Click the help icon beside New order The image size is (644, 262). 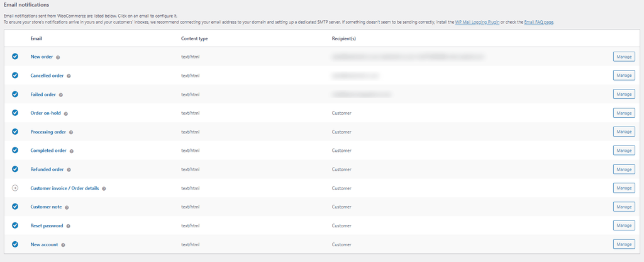[x=58, y=57]
